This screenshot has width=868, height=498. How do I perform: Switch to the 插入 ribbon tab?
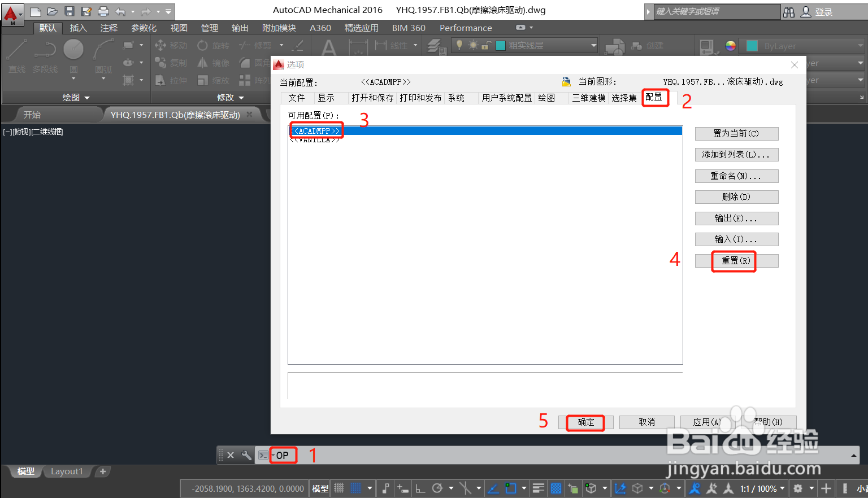tap(78, 28)
